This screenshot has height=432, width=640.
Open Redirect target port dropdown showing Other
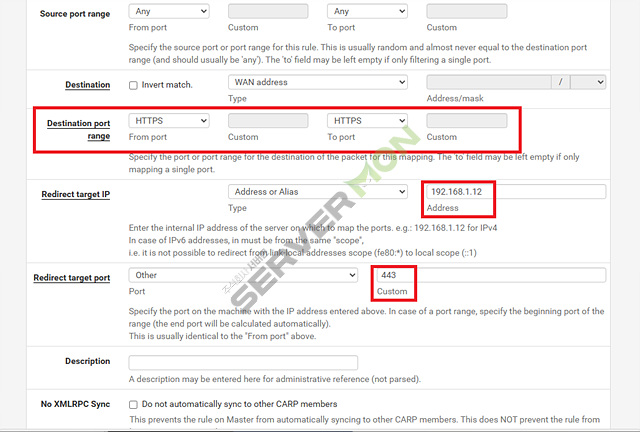pyautogui.click(x=243, y=275)
